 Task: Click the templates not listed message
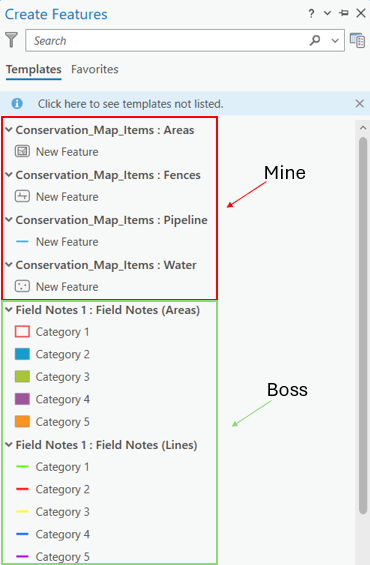click(x=130, y=104)
